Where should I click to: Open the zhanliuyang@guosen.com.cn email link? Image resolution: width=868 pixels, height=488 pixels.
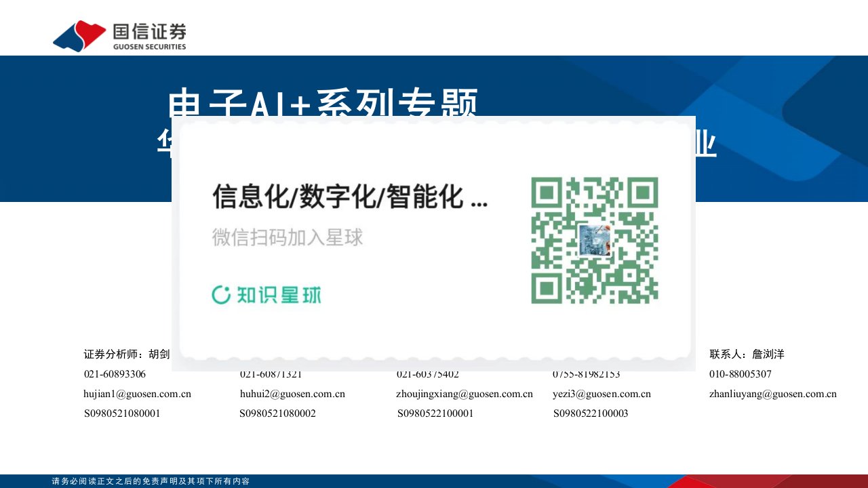(772, 394)
